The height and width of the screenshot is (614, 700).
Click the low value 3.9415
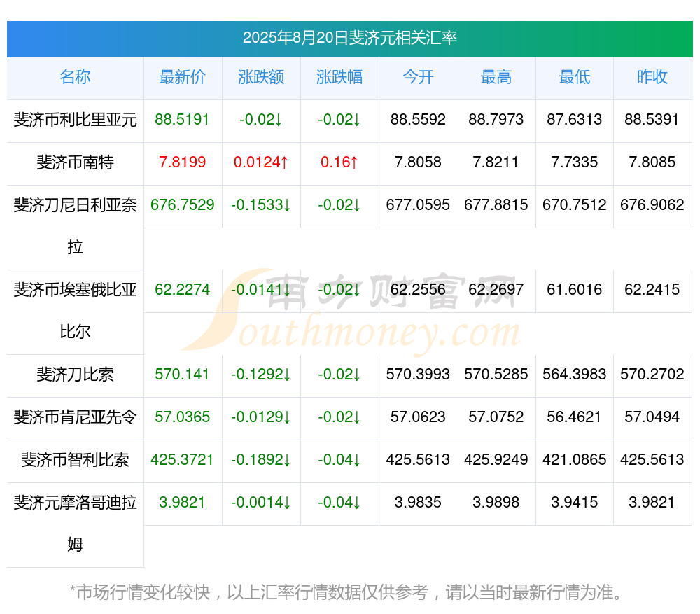[x=575, y=502]
